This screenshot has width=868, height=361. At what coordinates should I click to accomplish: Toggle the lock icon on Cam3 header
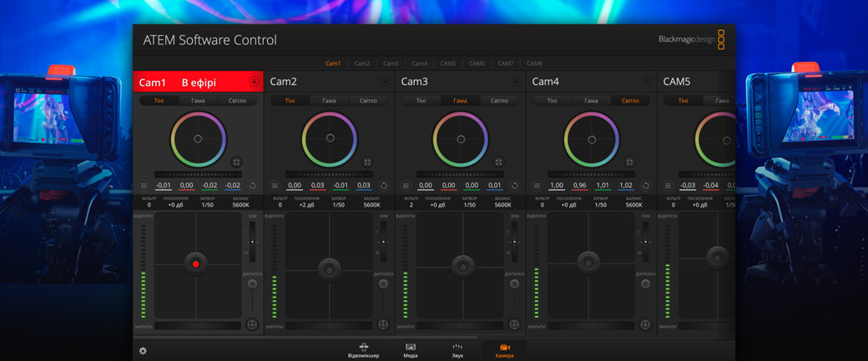point(516,82)
